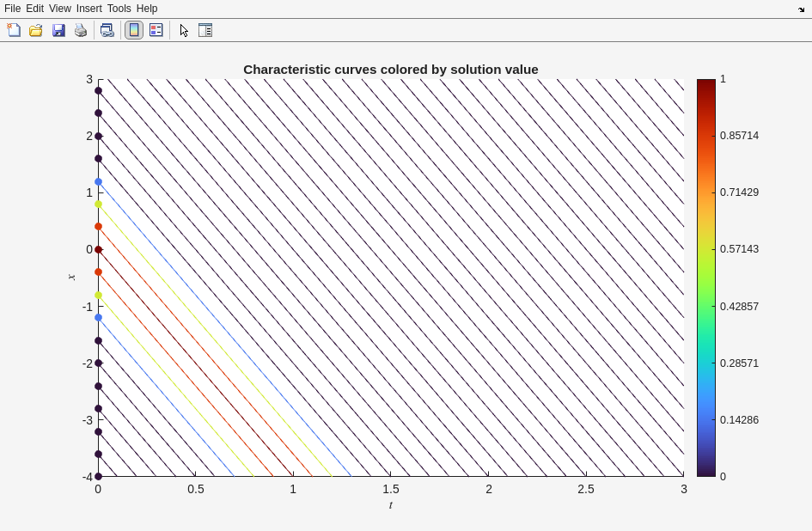Viewport: 812px width, 531px height.
Task: Toggle the Insert Legend toolbar button
Action: (x=156, y=30)
